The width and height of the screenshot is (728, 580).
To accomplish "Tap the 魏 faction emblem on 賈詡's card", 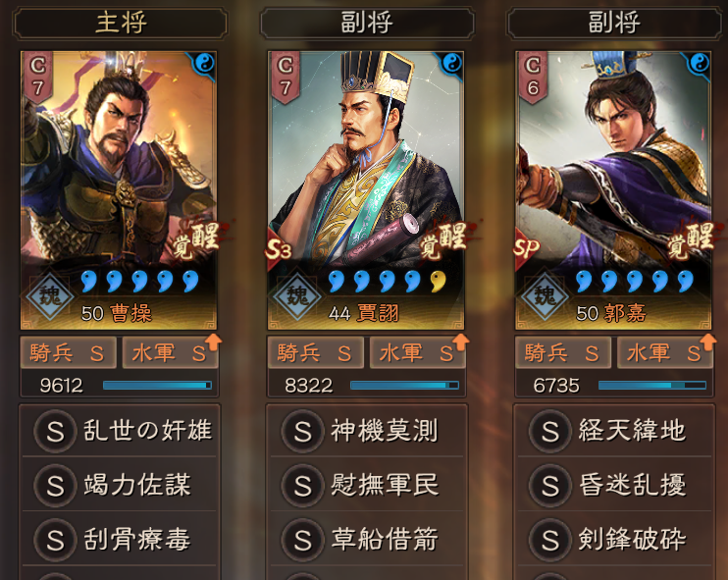I will tap(297, 295).
